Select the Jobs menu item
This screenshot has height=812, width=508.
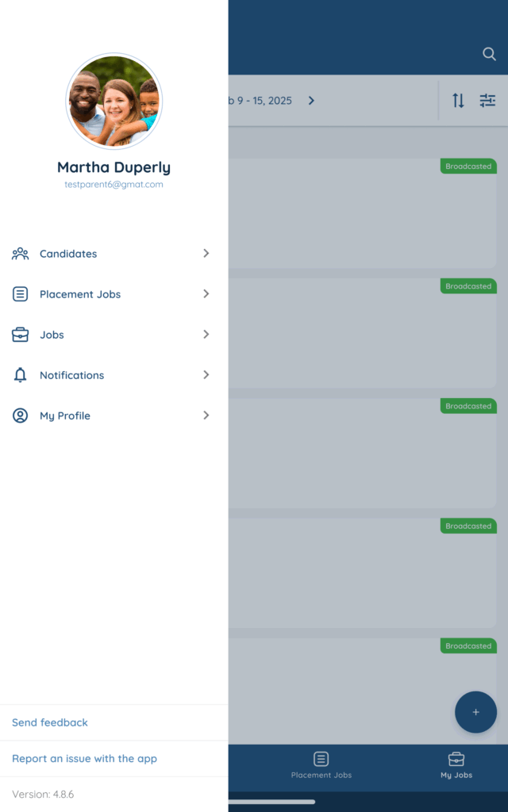(52, 335)
